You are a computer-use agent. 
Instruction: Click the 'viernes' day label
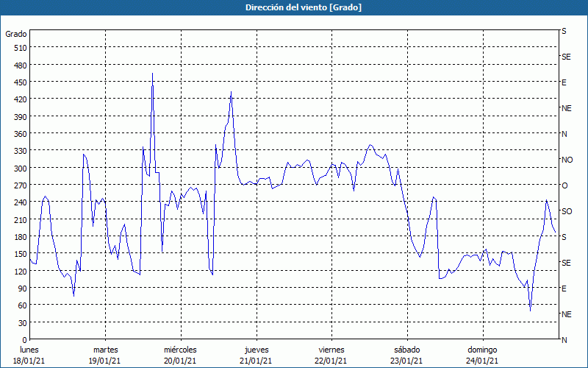point(331,350)
